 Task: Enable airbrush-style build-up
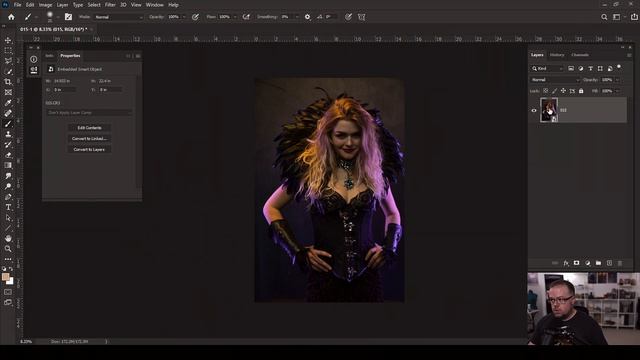(246, 17)
